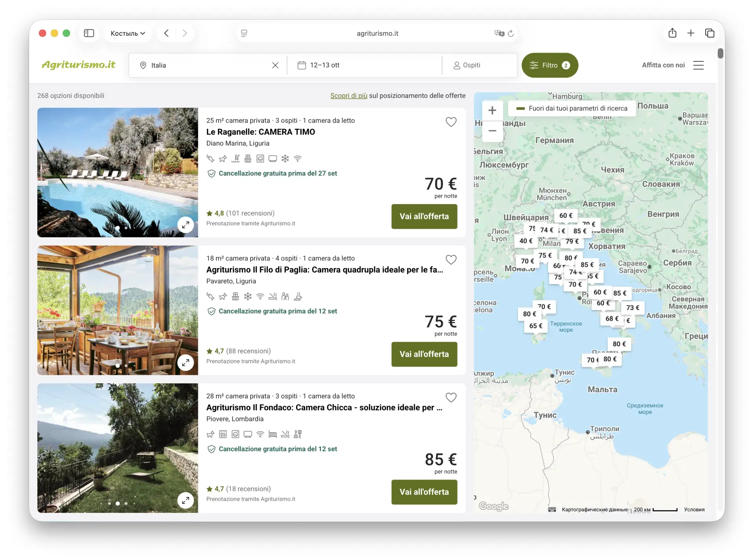Clear the Italia destination with X

click(x=275, y=65)
